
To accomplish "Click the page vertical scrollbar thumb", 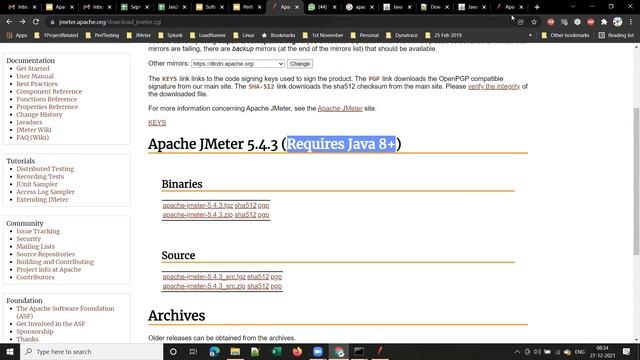I will [x=636, y=182].
